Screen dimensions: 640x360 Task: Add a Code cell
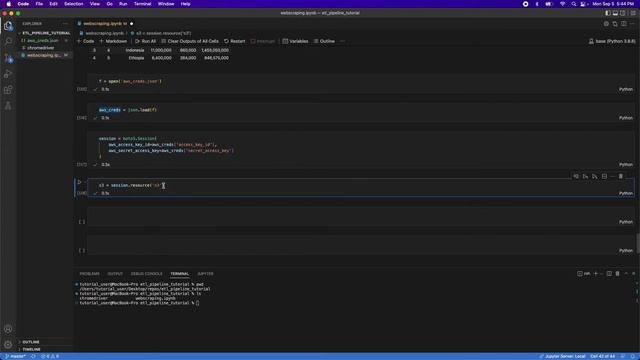[85, 41]
